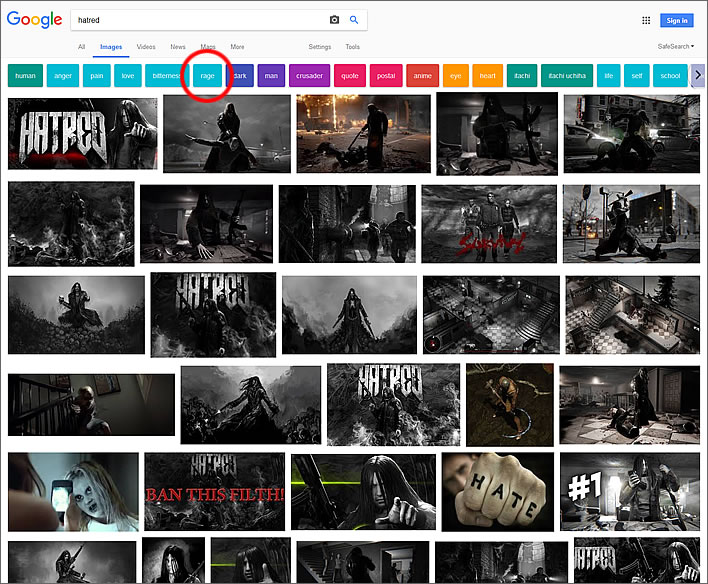Open the #1 thumbnail
Screen dimensions: 708x584
pyautogui.click(x=630, y=492)
